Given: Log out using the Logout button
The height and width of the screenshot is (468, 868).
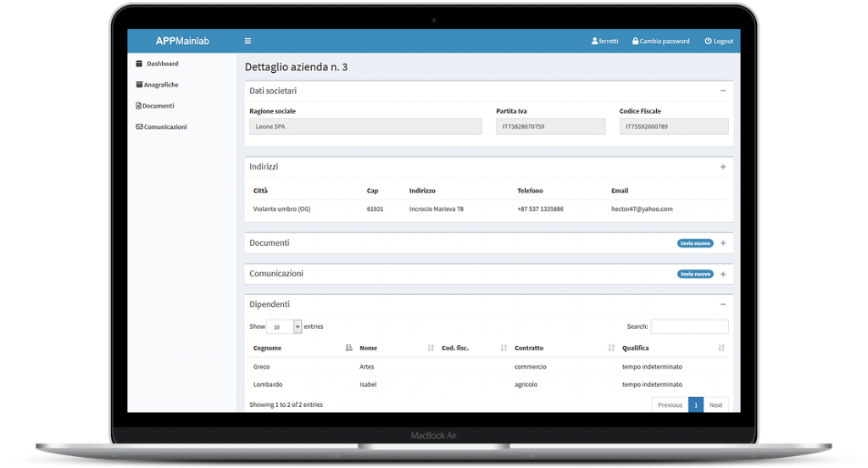Looking at the screenshot, I should 719,41.
